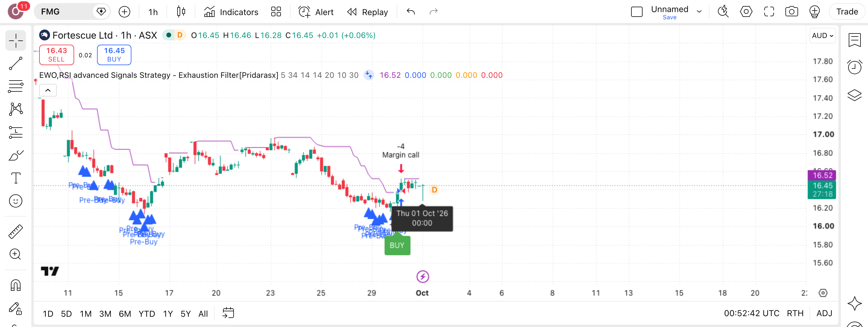Open the layout selector square
The image size is (868, 327).
[637, 12]
